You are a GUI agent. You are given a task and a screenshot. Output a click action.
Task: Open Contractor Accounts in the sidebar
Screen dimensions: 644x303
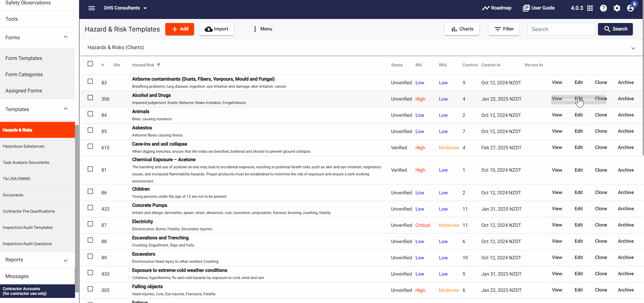pyautogui.click(x=38, y=291)
